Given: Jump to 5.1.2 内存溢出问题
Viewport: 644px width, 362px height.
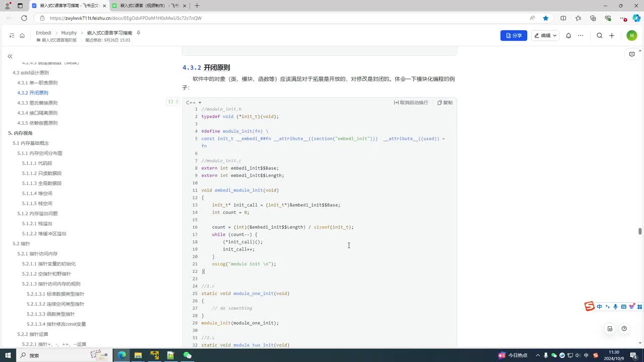Looking at the screenshot, I should coord(37,213).
